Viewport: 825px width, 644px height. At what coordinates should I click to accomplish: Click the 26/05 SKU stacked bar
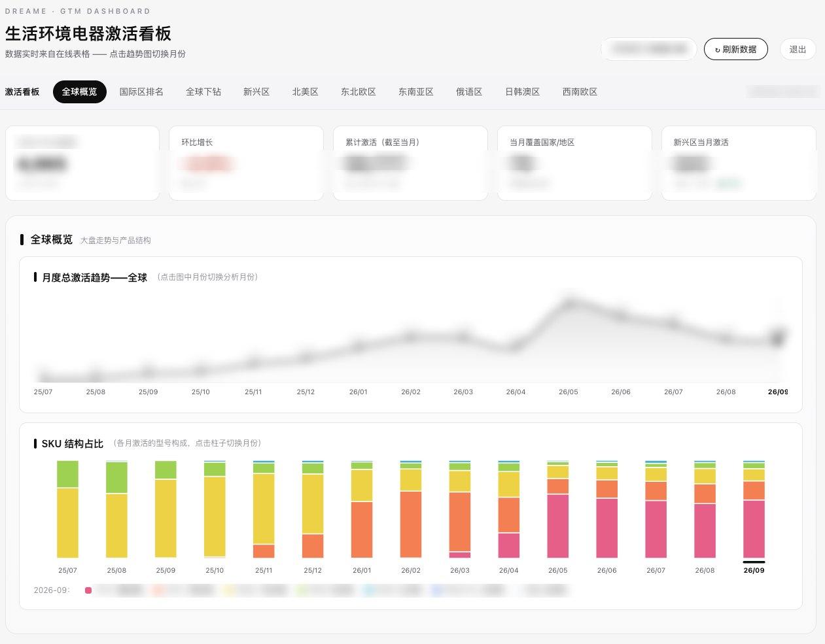pyautogui.click(x=558, y=509)
